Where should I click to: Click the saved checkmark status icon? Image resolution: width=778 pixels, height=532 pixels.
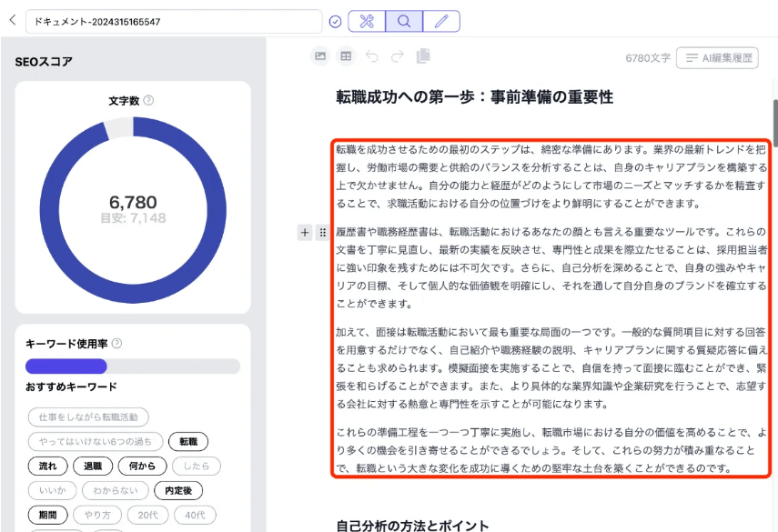click(336, 21)
